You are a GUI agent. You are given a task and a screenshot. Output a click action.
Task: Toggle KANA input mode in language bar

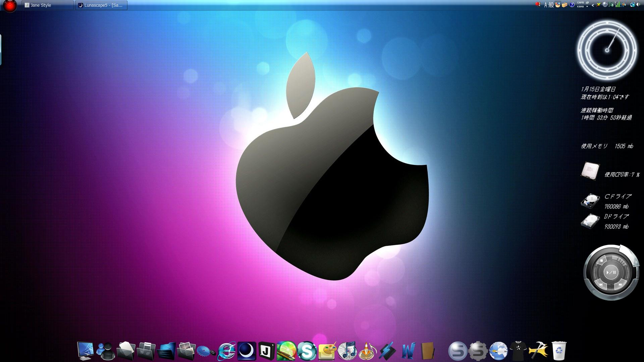tap(580, 7)
